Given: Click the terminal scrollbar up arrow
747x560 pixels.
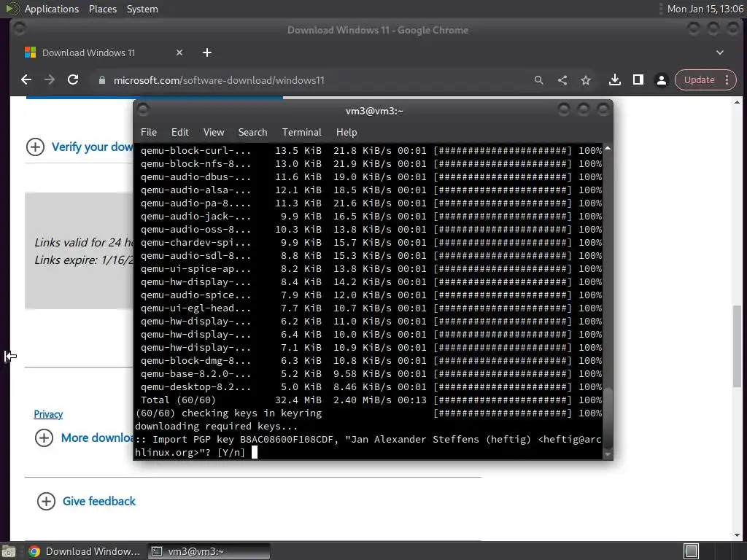Looking at the screenshot, I should (608, 148).
